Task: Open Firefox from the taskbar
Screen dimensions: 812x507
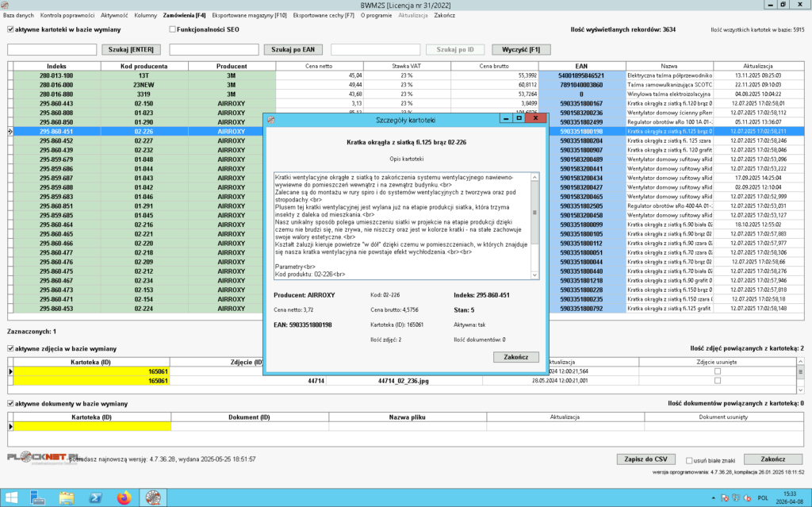Action: [123, 497]
